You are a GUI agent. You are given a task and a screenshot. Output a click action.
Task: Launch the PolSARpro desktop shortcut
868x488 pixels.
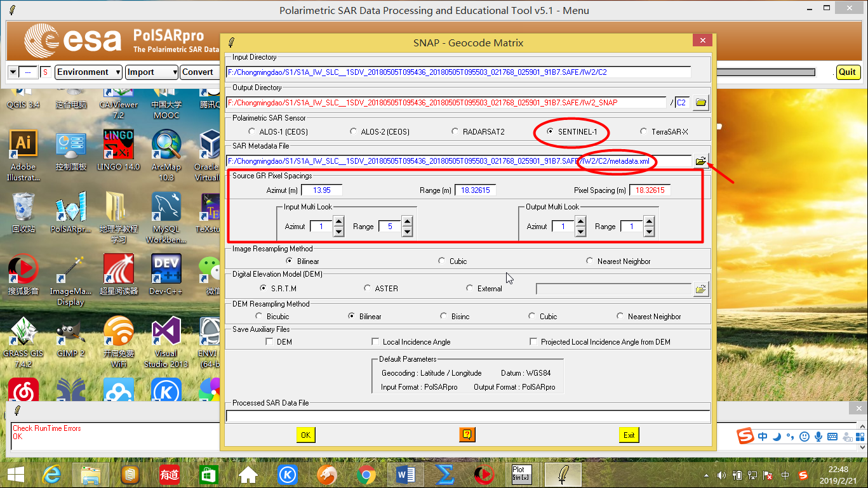(x=71, y=213)
